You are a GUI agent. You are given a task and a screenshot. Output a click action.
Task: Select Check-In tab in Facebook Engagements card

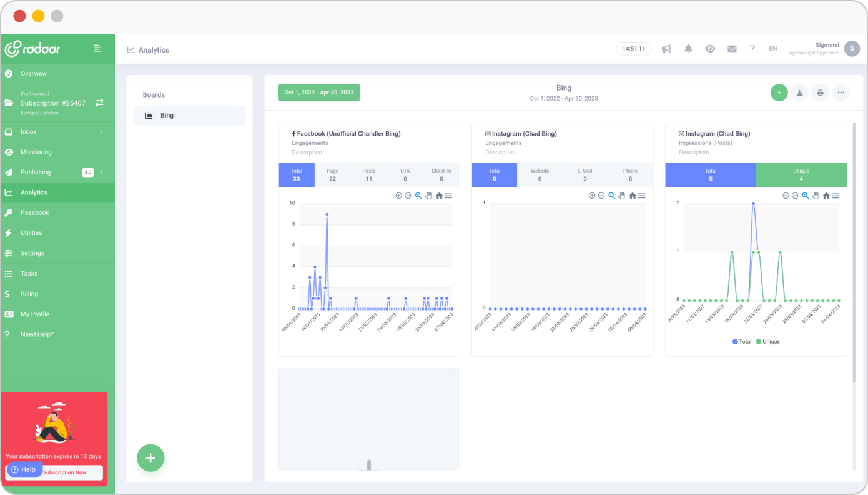tap(441, 175)
